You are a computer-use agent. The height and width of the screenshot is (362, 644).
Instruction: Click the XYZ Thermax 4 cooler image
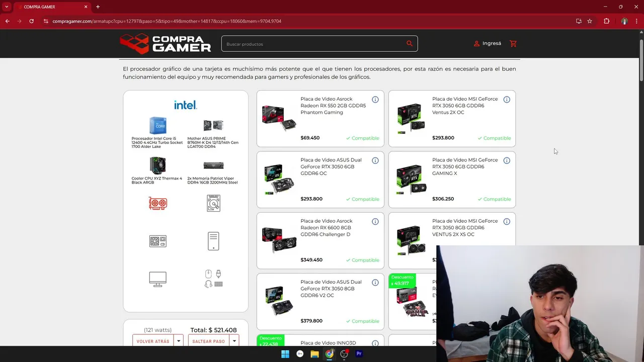pyautogui.click(x=157, y=165)
